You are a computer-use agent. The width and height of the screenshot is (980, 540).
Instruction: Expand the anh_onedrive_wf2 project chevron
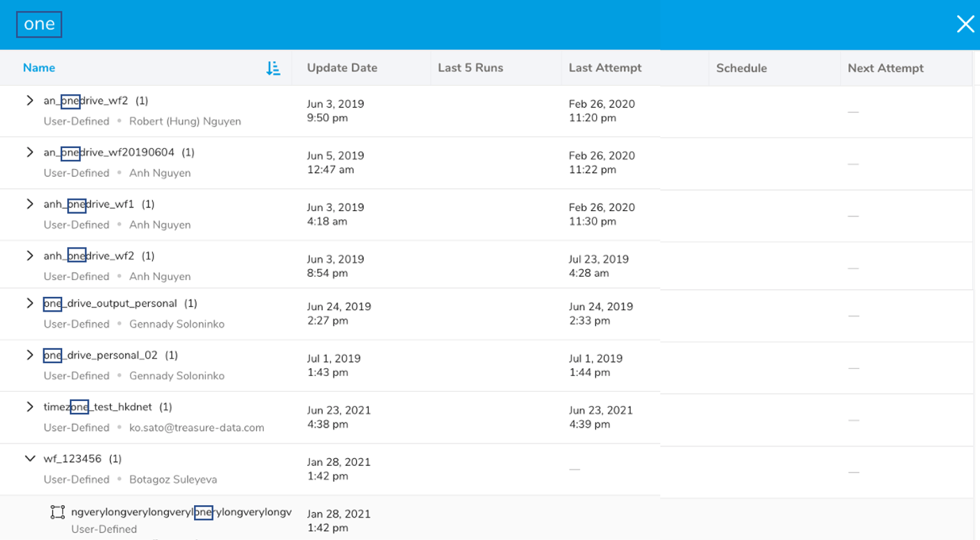click(29, 256)
